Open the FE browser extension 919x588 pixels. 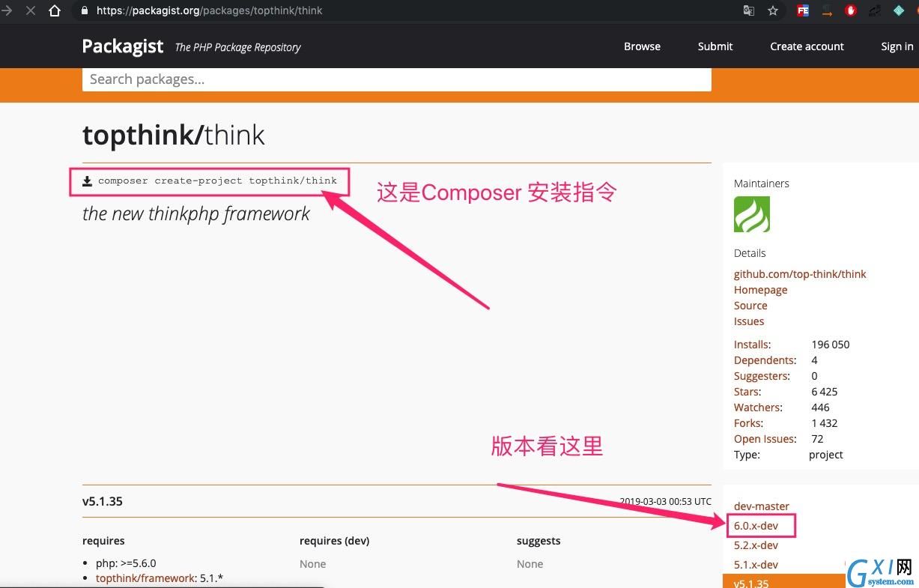803,10
